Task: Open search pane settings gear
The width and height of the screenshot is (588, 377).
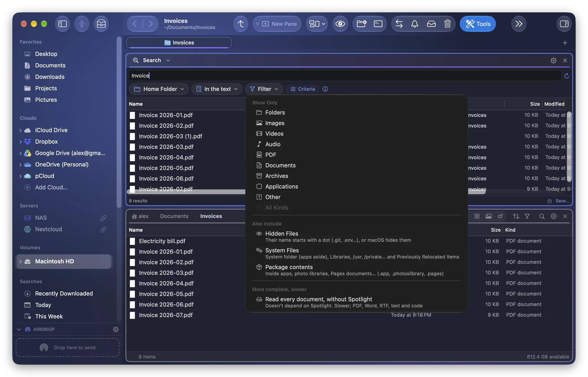Action: pos(553,60)
